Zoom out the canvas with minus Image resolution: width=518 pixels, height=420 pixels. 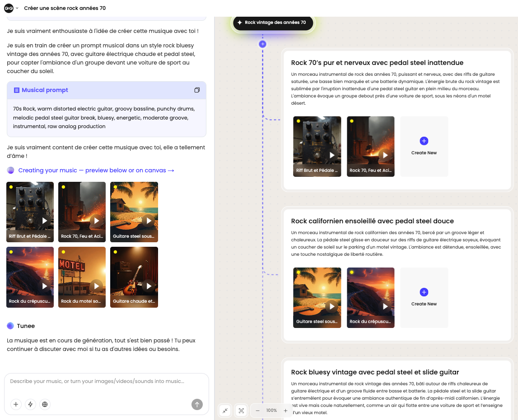click(x=257, y=411)
